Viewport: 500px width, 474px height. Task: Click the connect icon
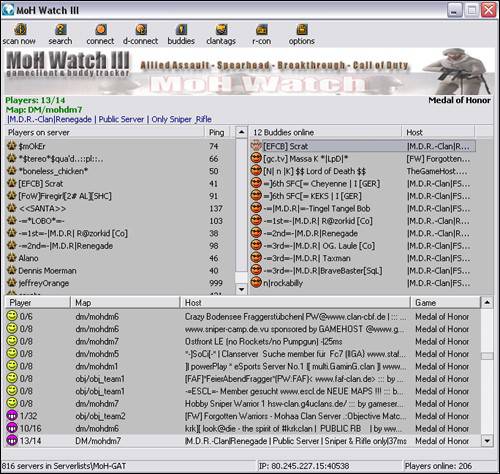(101, 30)
